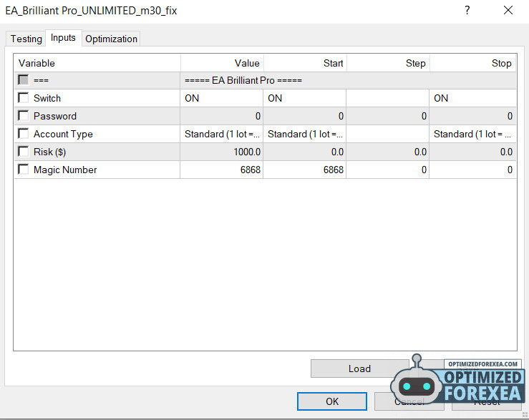Open the Account Type Stop cell
Viewport: 529px width, 420px height.
pos(473,134)
